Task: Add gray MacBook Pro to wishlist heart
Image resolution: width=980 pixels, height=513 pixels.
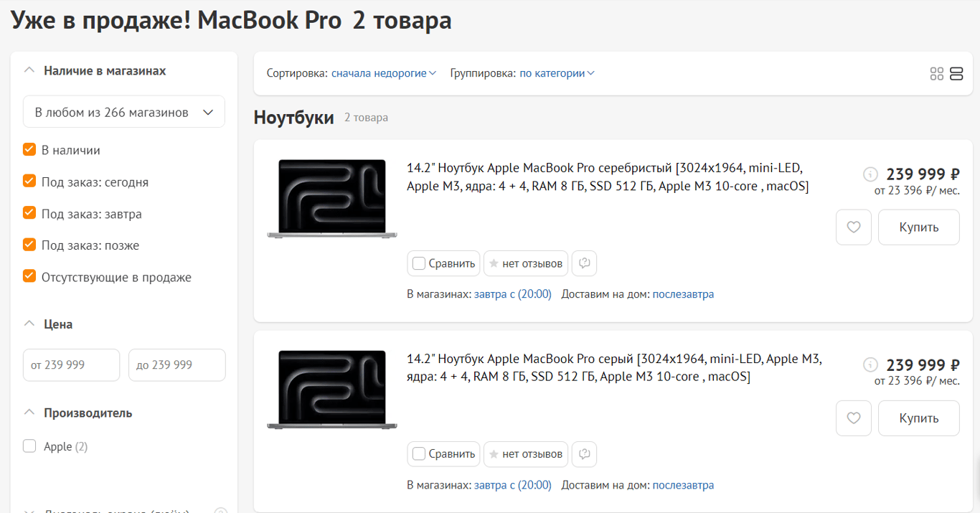Action: pyautogui.click(x=853, y=418)
